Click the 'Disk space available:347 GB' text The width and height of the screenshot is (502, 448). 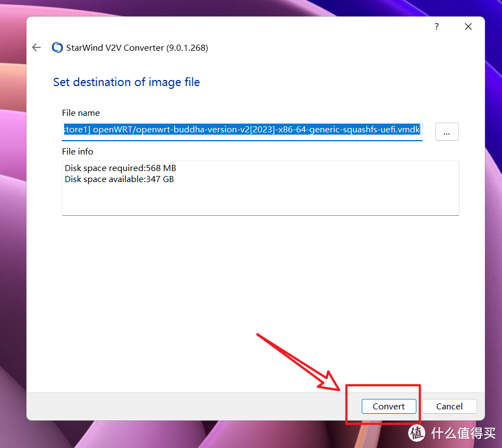119,179
